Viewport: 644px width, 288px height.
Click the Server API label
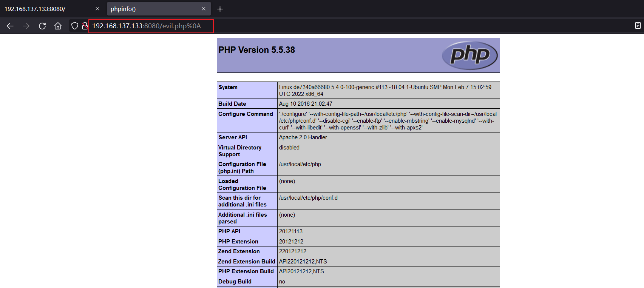[233, 137]
